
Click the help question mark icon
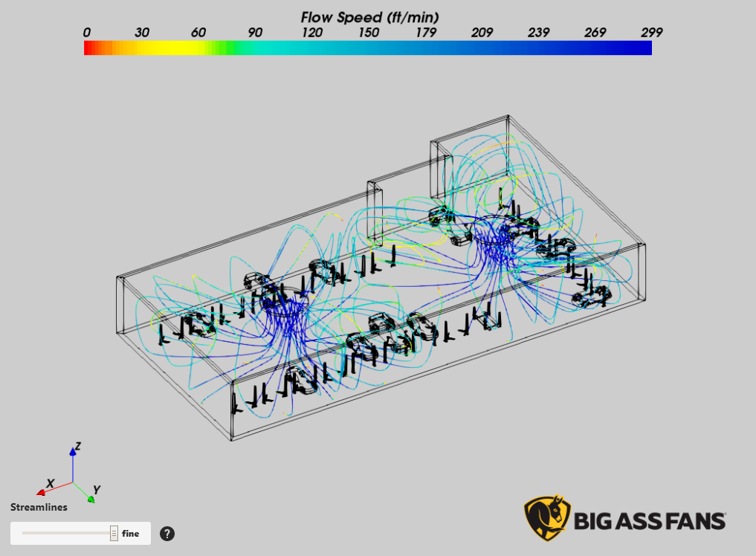click(167, 533)
